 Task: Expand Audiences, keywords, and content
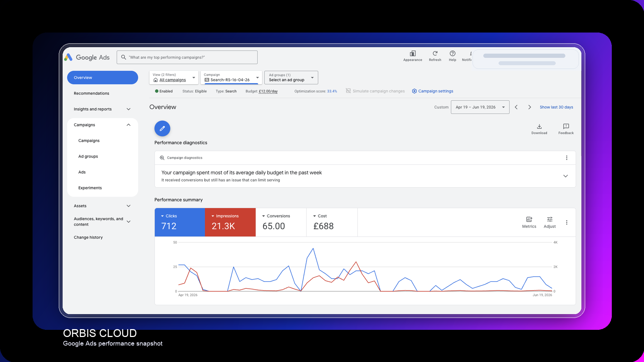pos(128,222)
